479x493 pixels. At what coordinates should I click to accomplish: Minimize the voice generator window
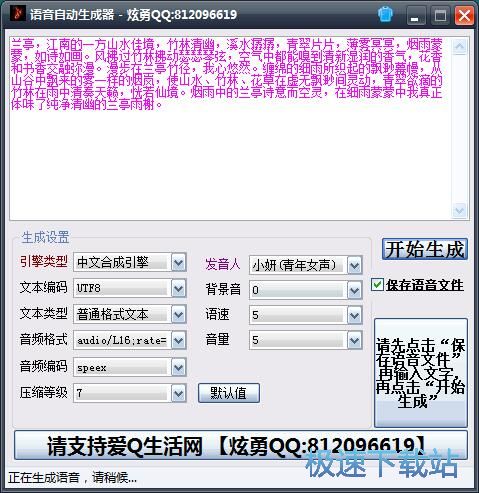pos(415,16)
